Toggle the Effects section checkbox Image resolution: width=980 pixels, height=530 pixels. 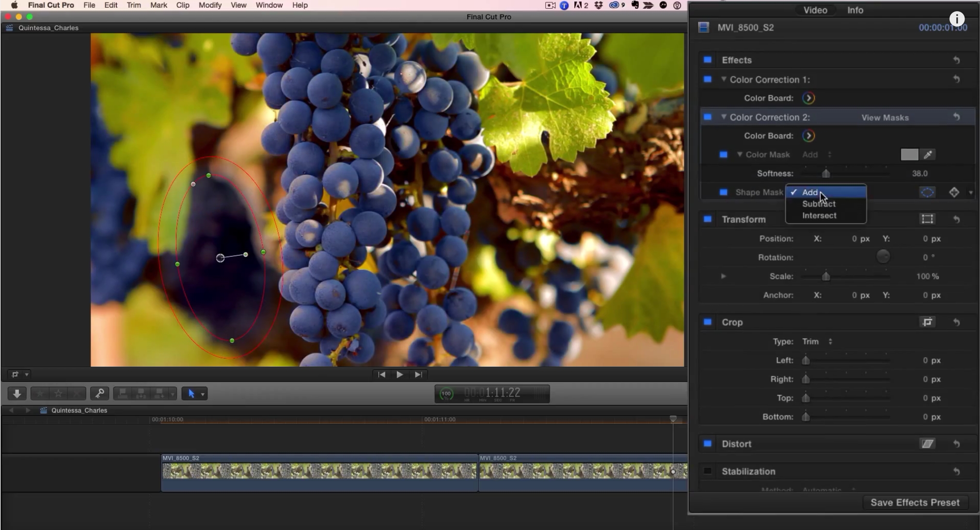(708, 60)
